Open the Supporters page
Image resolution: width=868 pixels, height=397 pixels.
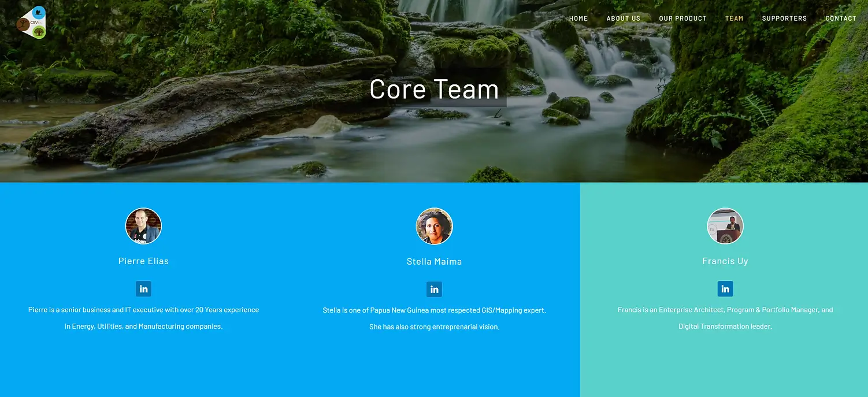point(784,18)
